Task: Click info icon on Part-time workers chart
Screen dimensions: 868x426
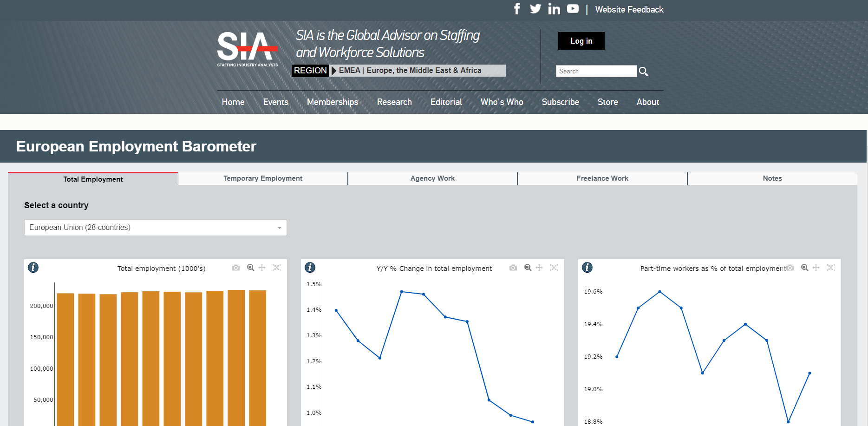Action: pyautogui.click(x=587, y=268)
